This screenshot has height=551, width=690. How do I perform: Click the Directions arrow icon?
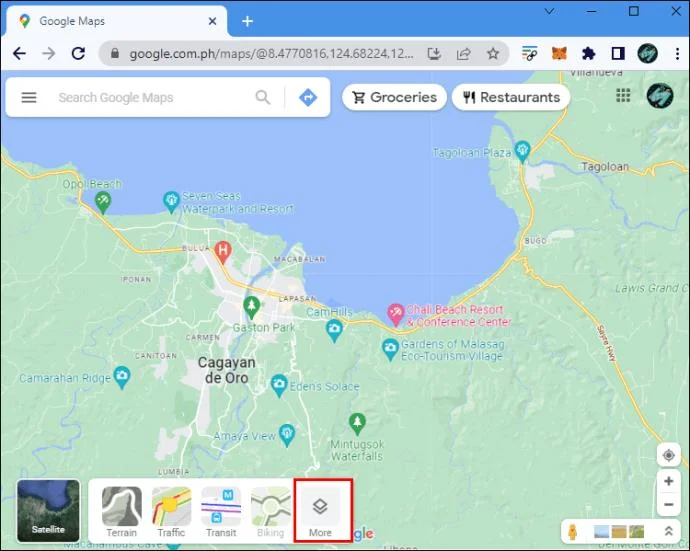coord(308,97)
